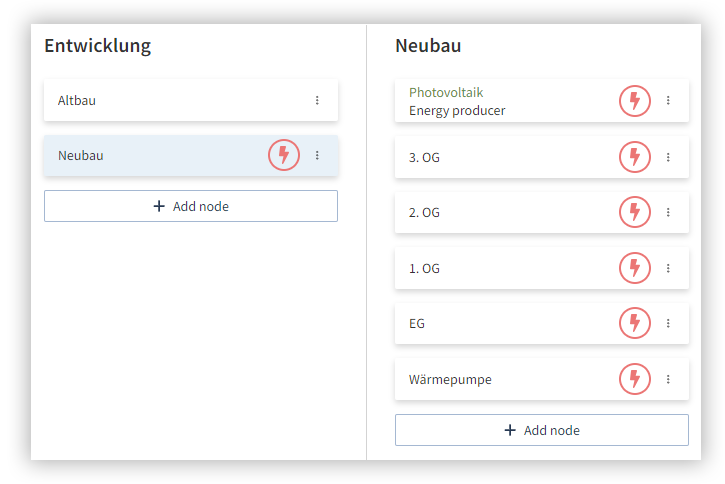Click the energy icon next to 3. OG
This screenshot has height=484, width=725.
click(634, 157)
